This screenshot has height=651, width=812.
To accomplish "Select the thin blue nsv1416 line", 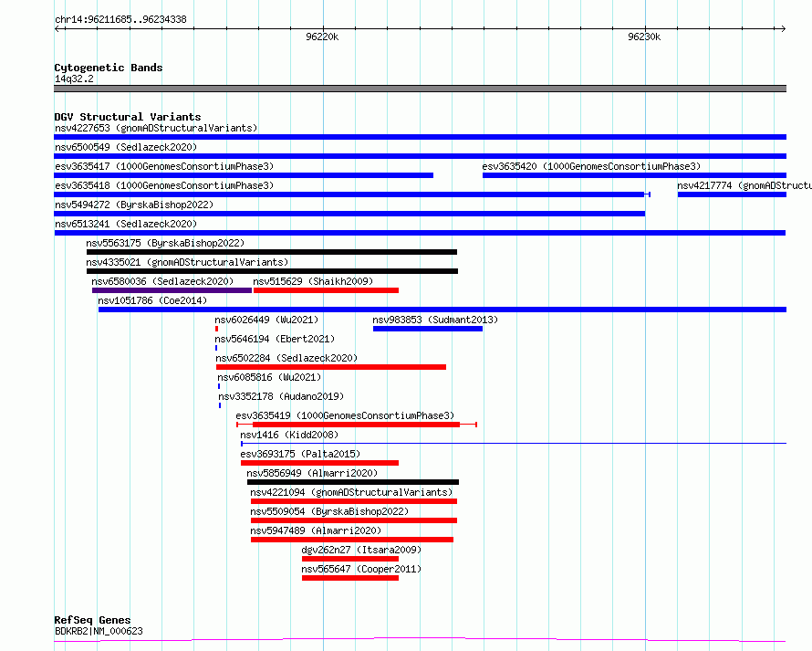I will click(514, 444).
